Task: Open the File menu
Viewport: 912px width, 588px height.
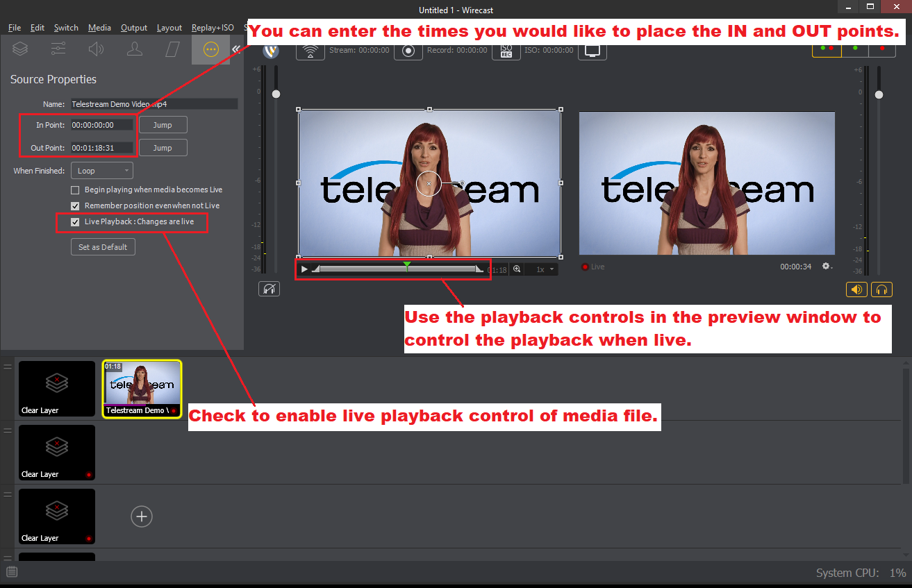Action: [15, 28]
